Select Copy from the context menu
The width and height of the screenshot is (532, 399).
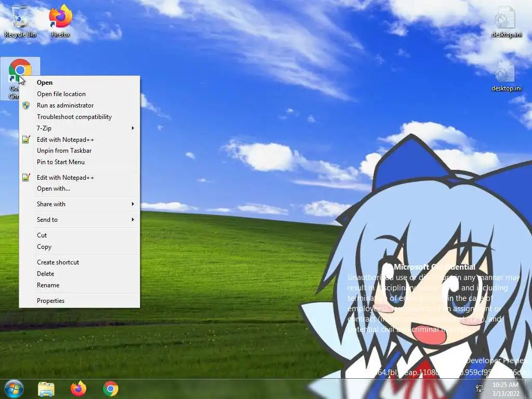(79, 247)
